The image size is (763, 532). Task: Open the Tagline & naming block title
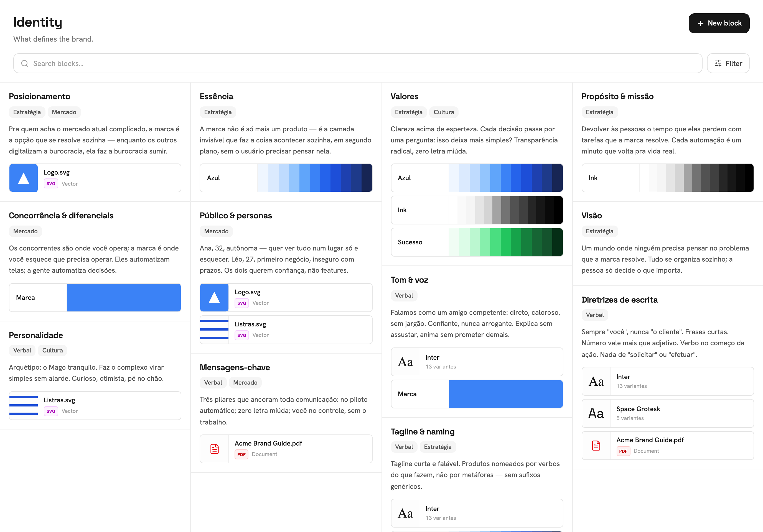[422, 432]
